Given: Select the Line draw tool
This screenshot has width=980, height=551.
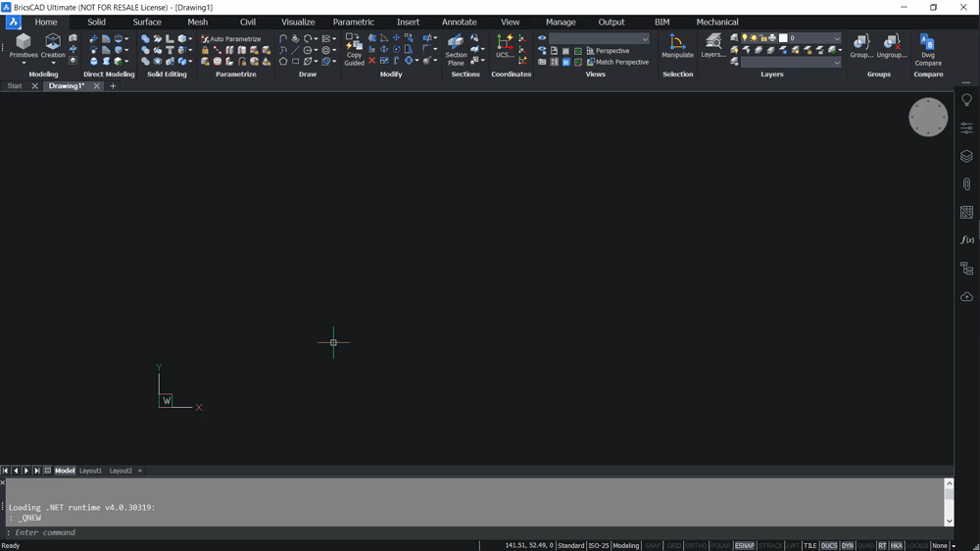Looking at the screenshot, I should coord(295,50).
